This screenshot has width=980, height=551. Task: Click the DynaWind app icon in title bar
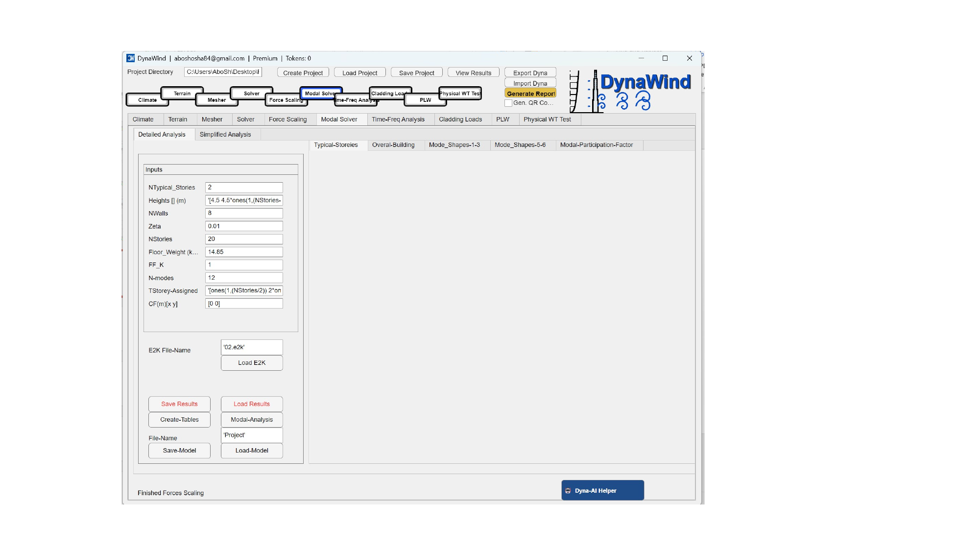(x=131, y=58)
